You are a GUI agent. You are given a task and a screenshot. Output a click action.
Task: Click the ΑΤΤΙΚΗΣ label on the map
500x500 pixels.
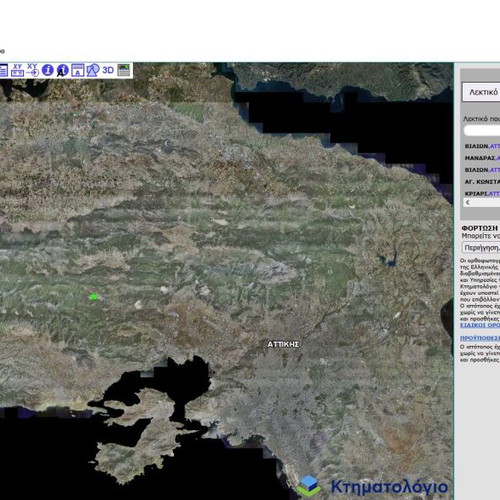click(x=283, y=344)
